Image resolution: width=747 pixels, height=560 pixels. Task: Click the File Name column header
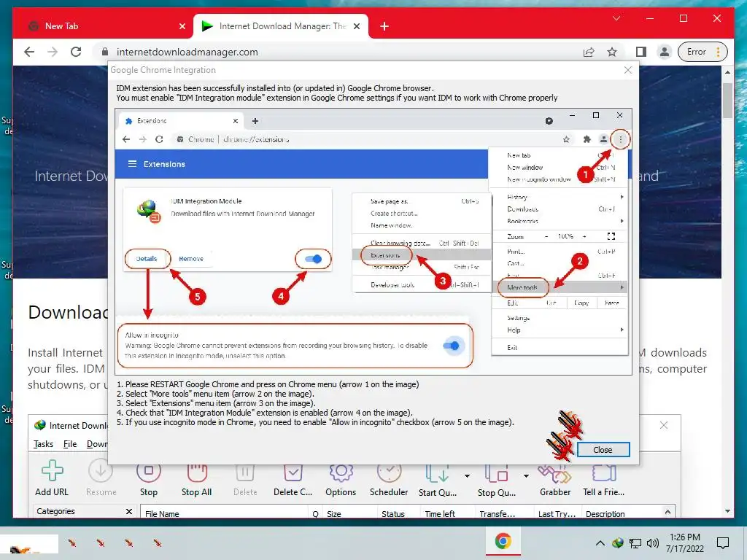(225, 513)
